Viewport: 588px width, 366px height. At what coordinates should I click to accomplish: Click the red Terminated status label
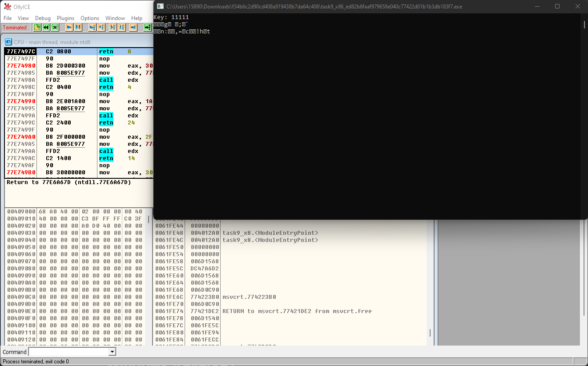pyautogui.click(x=15, y=28)
